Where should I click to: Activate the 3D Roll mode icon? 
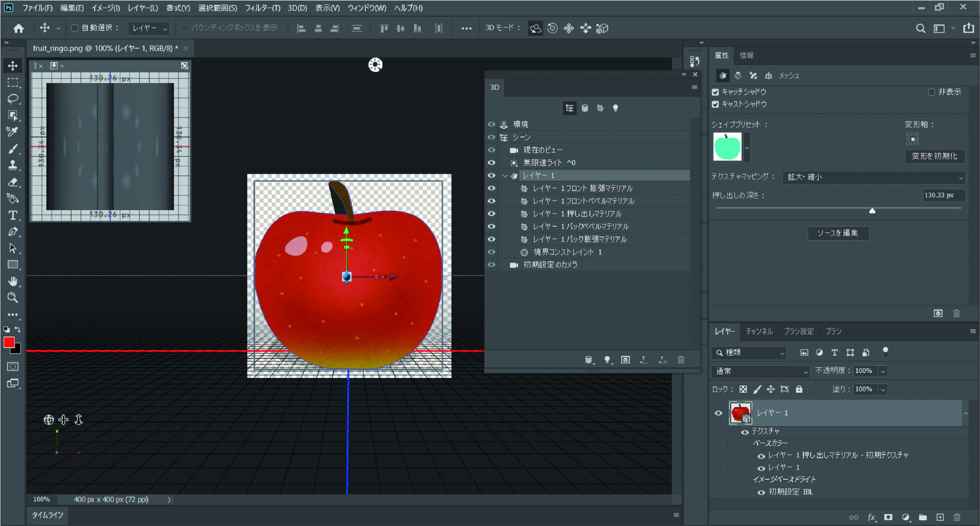[x=552, y=28]
